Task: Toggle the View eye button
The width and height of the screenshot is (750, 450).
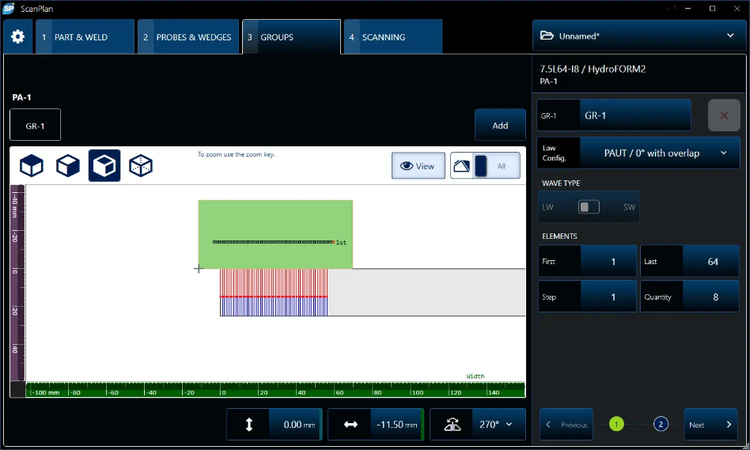Action: point(418,166)
